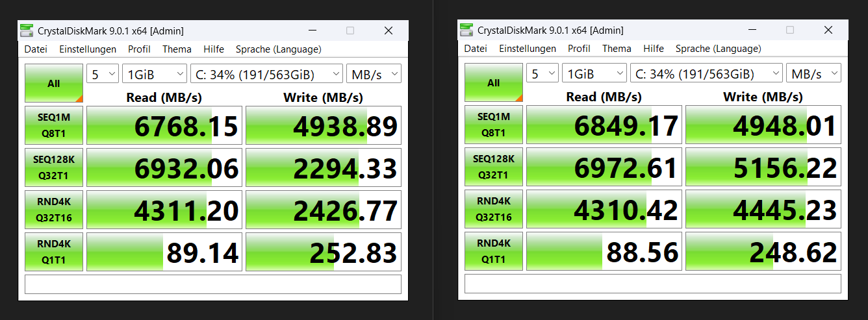Click write result 2294.33 in left window

click(324, 167)
